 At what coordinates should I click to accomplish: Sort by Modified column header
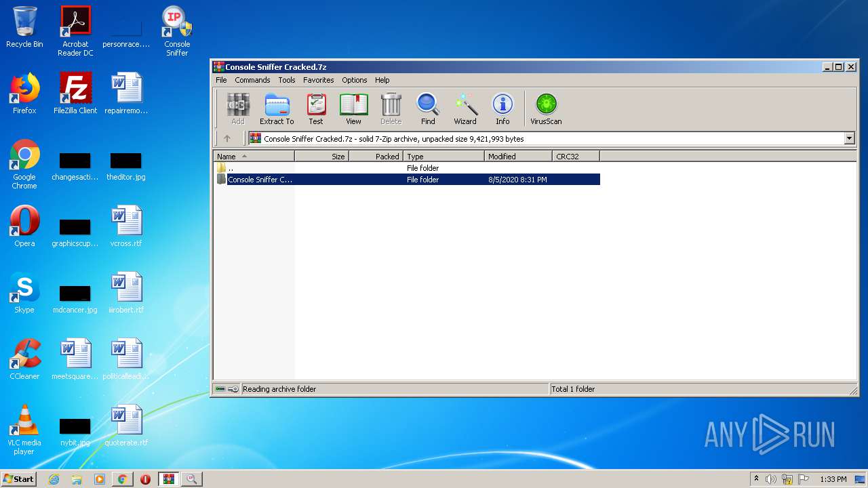pos(519,156)
